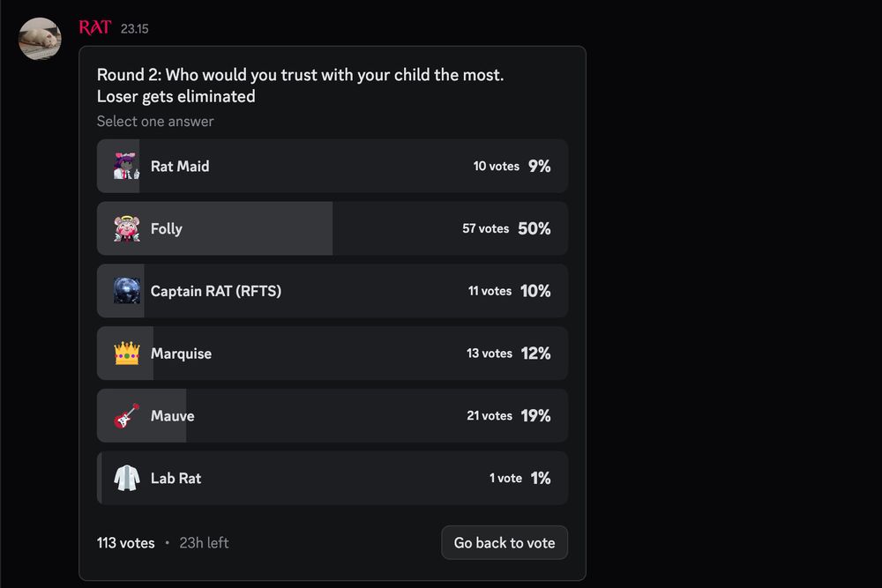Screen dimensions: 882x588
Task: Click the Lab Rat white coat icon
Action: coord(126,478)
